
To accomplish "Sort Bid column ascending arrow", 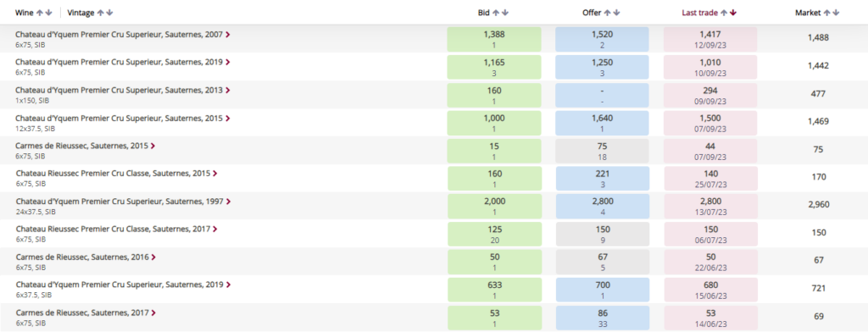I will (x=496, y=12).
